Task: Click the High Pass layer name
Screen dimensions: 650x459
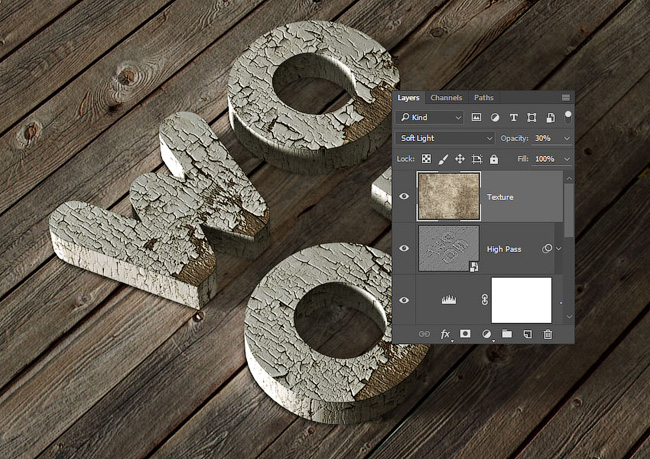Action: (x=504, y=249)
